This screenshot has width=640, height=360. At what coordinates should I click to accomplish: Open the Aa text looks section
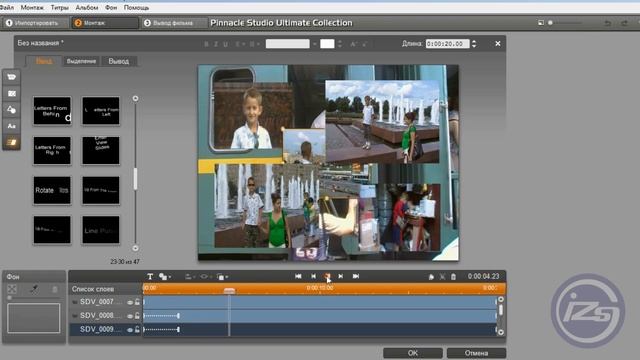pos(11,126)
